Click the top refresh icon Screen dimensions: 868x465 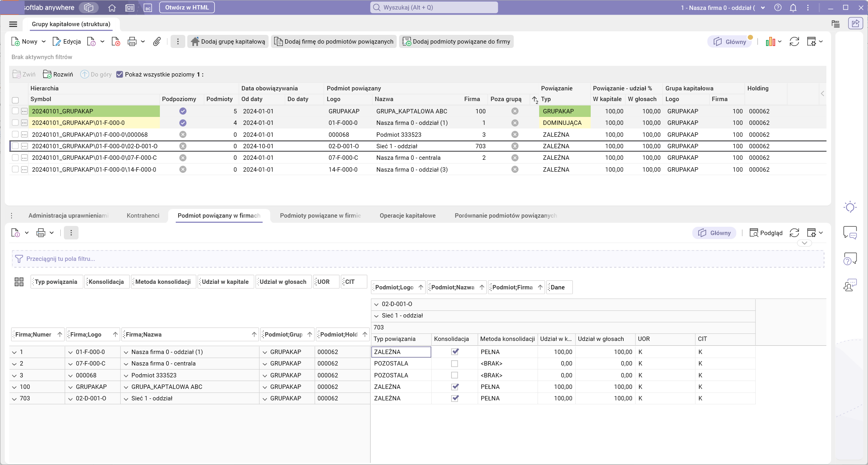pos(794,42)
